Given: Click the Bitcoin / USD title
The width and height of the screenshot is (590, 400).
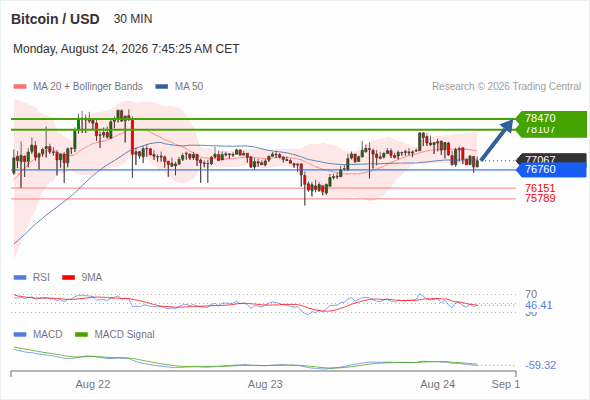Looking at the screenshot, I should pos(55,19).
